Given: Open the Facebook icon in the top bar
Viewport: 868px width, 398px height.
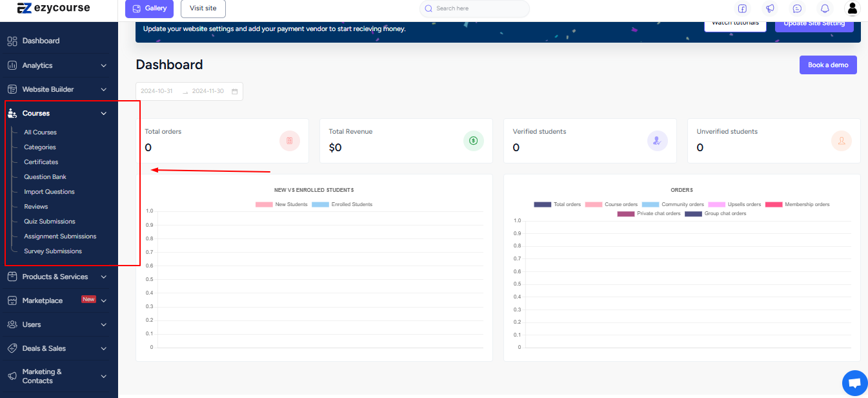Looking at the screenshot, I should (x=742, y=8).
